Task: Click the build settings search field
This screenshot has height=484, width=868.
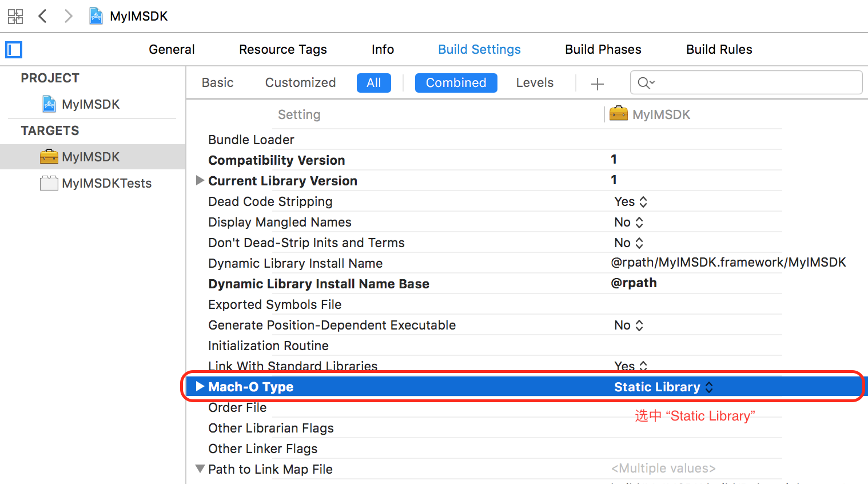Action: [x=755, y=83]
